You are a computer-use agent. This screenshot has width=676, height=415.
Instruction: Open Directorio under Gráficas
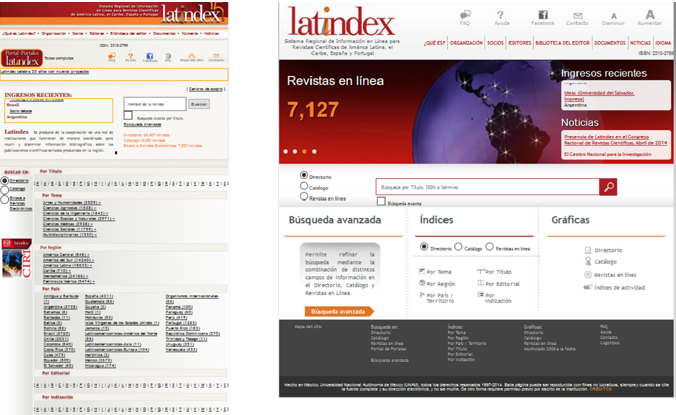[604, 250]
